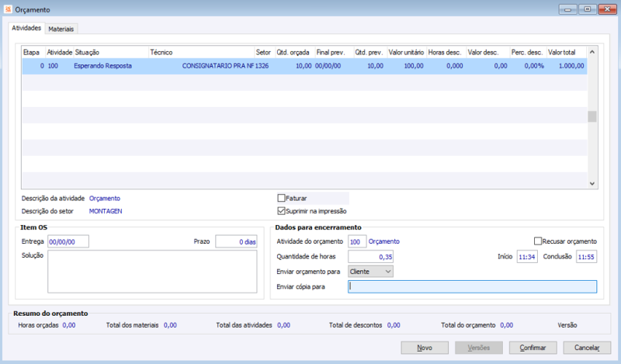Click the Setor column header

(x=265, y=52)
